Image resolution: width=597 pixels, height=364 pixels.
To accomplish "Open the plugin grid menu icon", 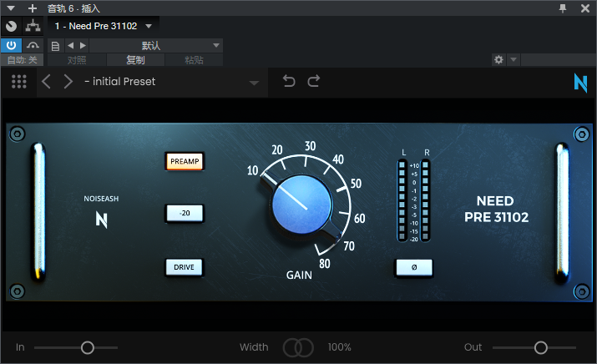I will (19, 82).
